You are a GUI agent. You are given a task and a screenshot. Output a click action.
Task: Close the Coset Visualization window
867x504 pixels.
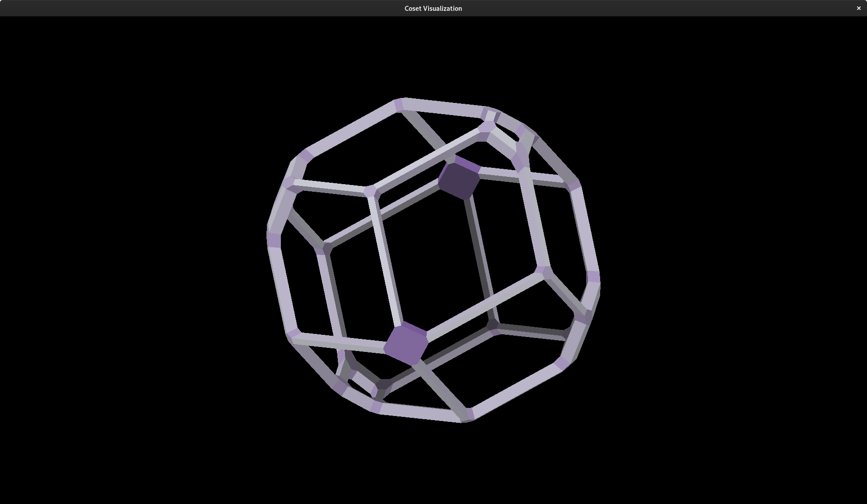pyautogui.click(x=858, y=8)
